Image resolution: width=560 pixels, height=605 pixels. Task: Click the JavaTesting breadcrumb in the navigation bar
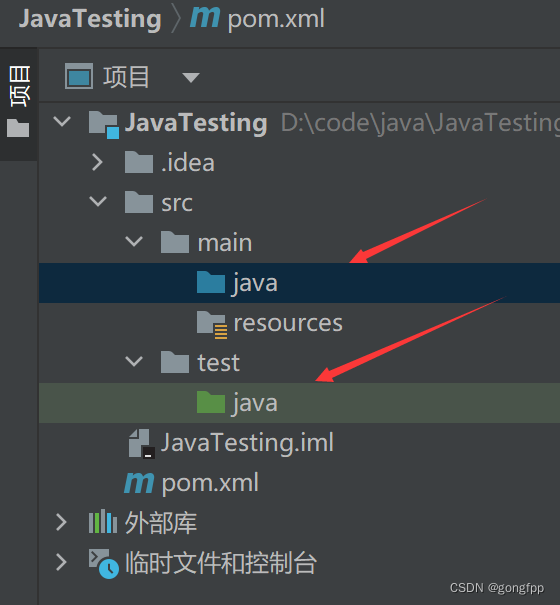(x=90, y=19)
